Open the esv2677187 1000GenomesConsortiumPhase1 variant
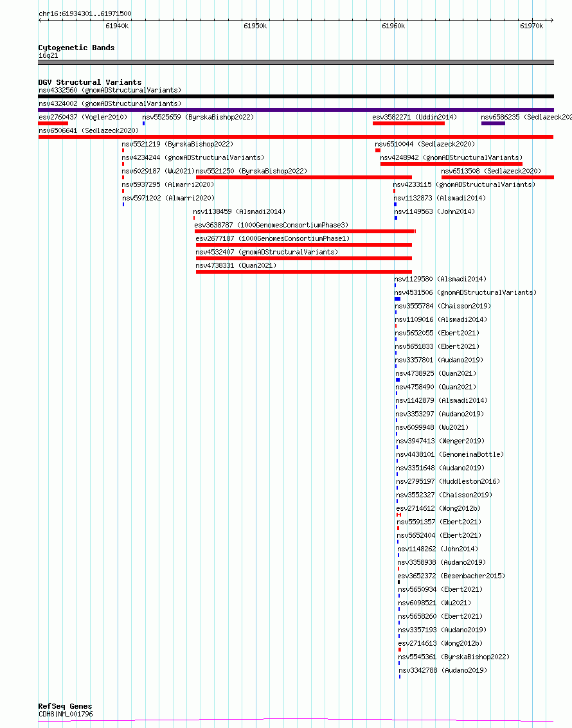This screenshot has height=728, width=572. pyautogui.click(x=273, y=238)
